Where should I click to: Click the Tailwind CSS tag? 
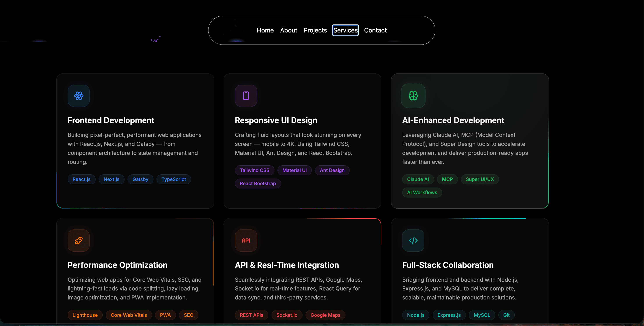coord(254,170)
